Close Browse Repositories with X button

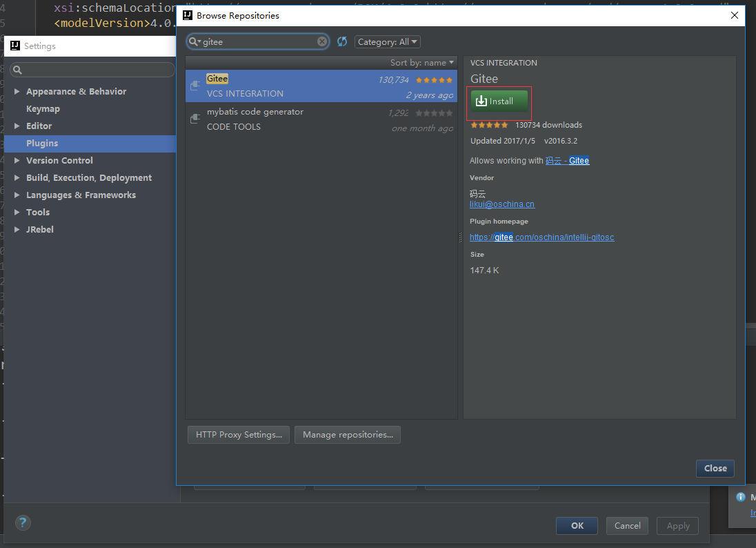[735, 15]
